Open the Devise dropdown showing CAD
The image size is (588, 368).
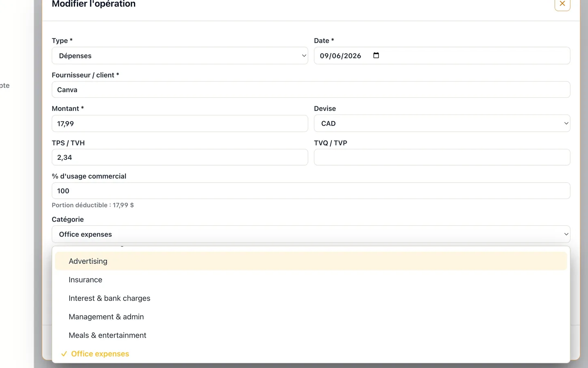442,123
